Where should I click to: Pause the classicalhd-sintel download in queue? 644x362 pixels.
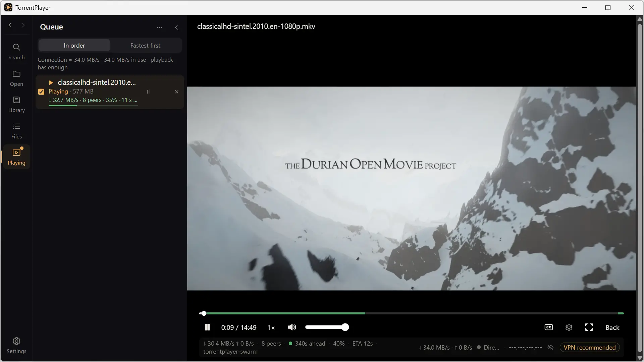click(x=148, y=92)
